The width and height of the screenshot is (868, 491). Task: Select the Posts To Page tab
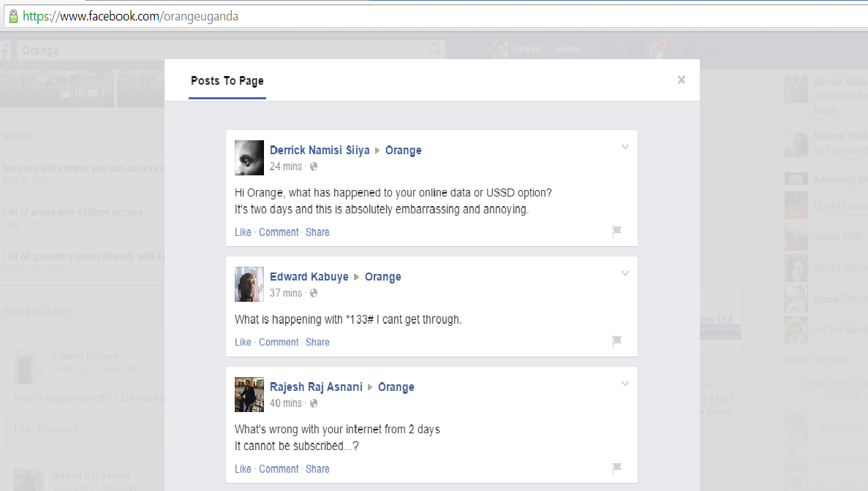(x=227, y=81)
